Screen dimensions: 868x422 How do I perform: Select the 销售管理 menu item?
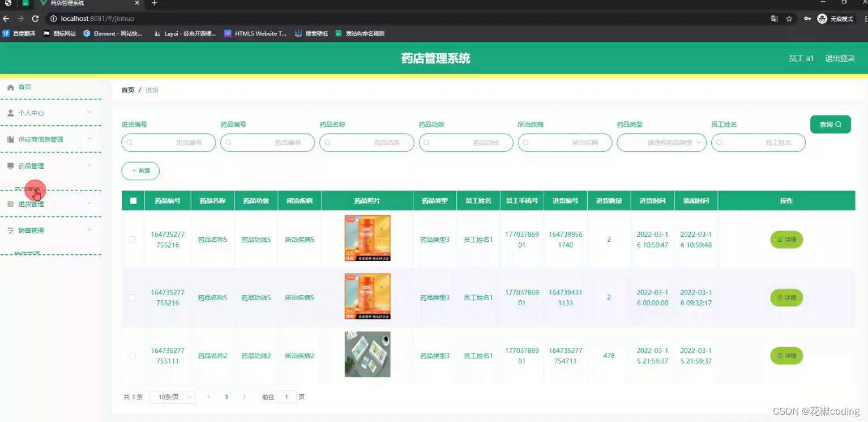point(50,231)
